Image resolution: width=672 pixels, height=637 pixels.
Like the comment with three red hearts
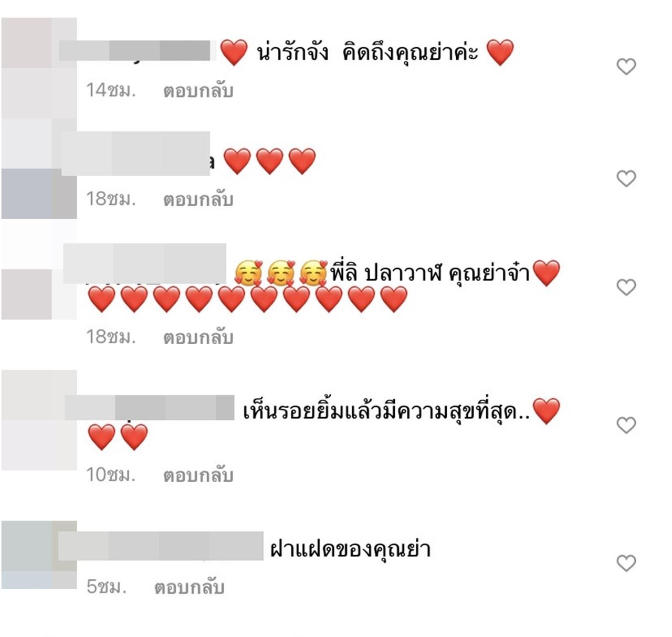pos(626,178)
